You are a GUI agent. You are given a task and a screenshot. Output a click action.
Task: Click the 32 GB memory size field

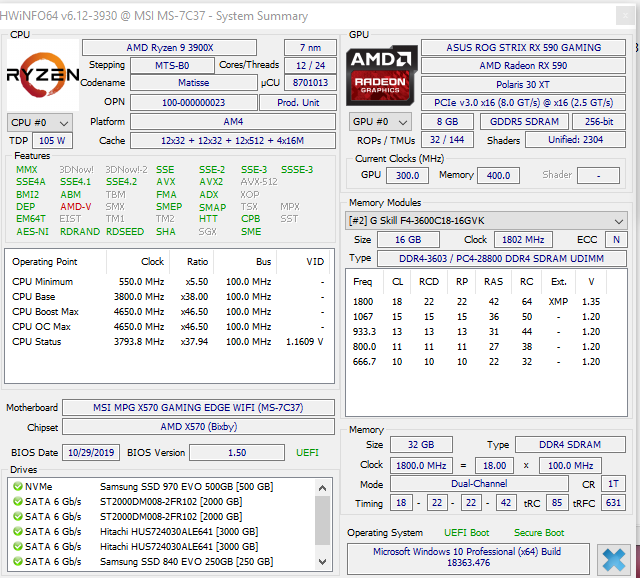[421, 445]
